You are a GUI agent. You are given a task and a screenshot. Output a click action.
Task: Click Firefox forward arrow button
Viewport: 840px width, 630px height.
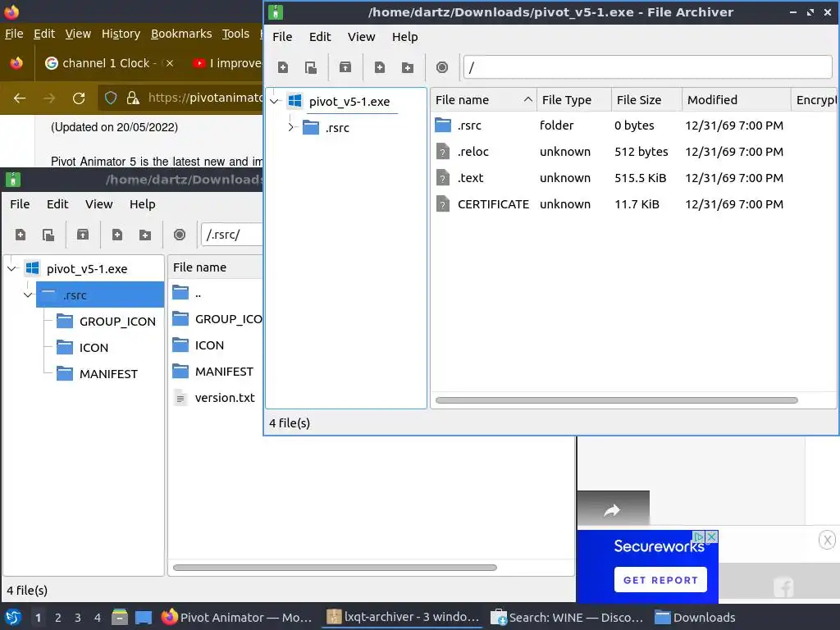[49, 98]
